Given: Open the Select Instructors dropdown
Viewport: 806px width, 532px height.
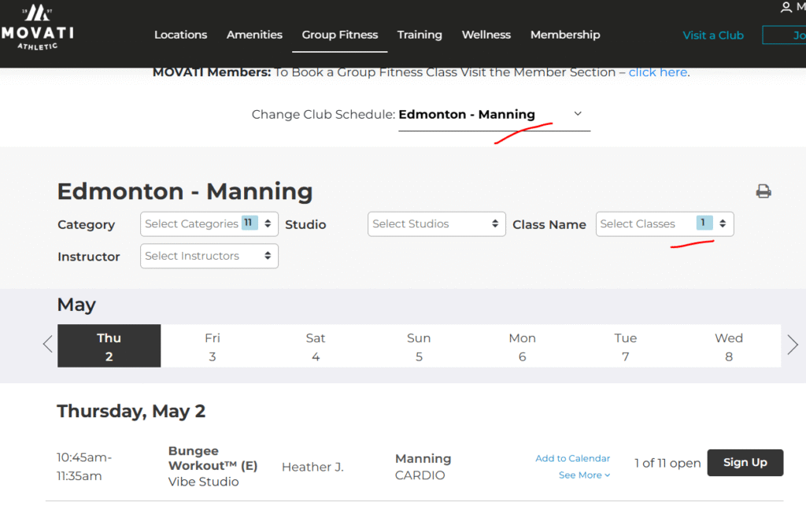Looking at the screenshot, I should click(209, 256).
